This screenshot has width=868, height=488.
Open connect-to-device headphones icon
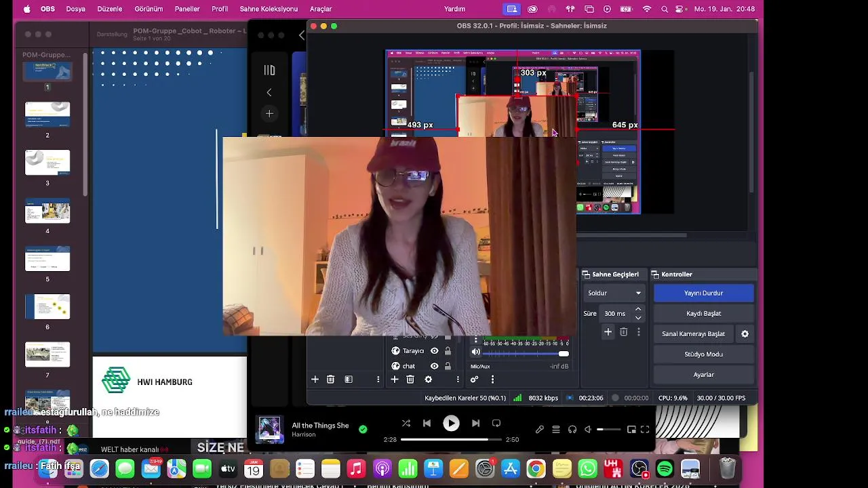[x=572, y=429]
